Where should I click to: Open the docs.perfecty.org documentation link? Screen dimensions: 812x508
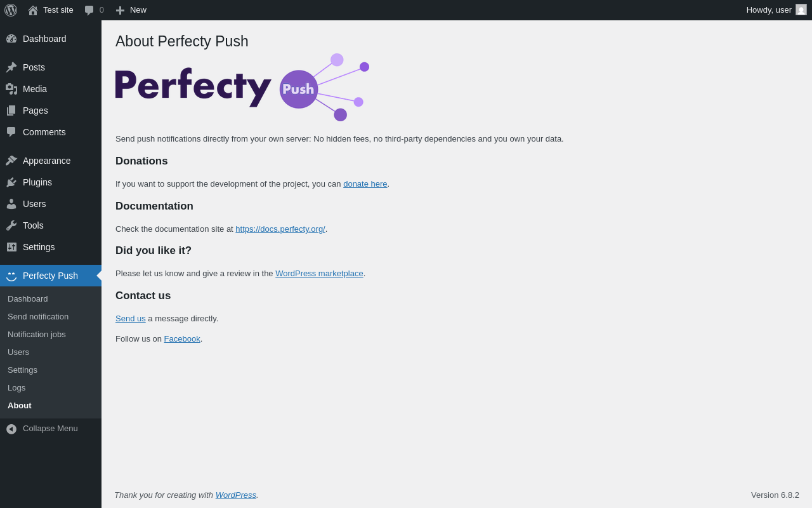[x=280, y=229]
